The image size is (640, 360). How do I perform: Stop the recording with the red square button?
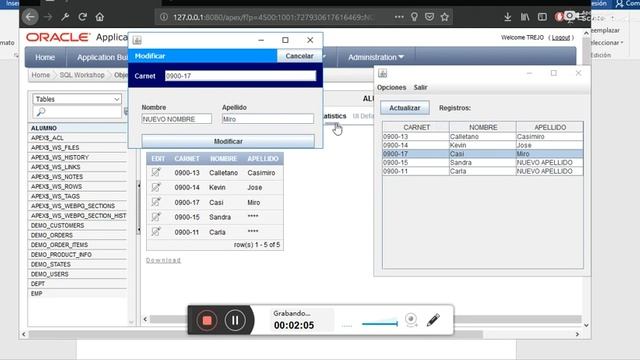[x=207, y=320]
